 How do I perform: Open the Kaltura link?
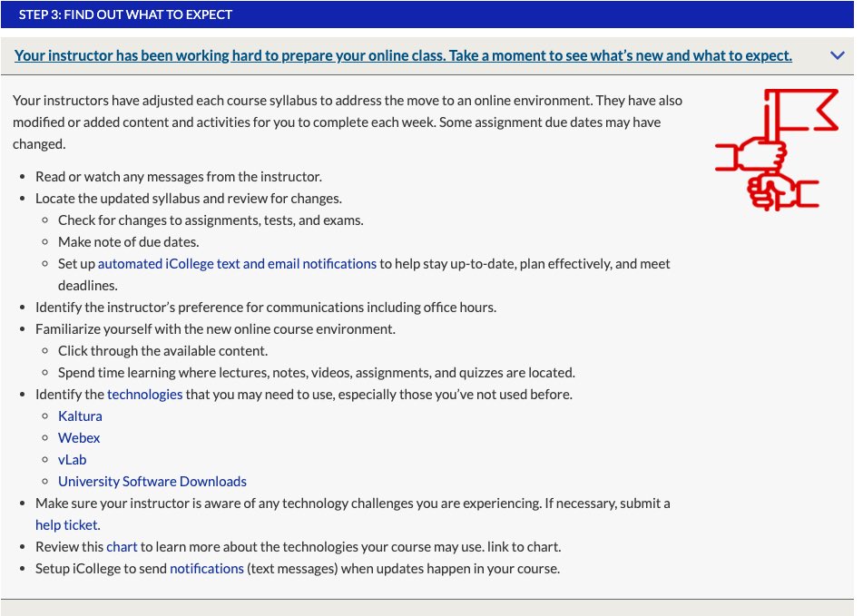[x=80, y=416]
